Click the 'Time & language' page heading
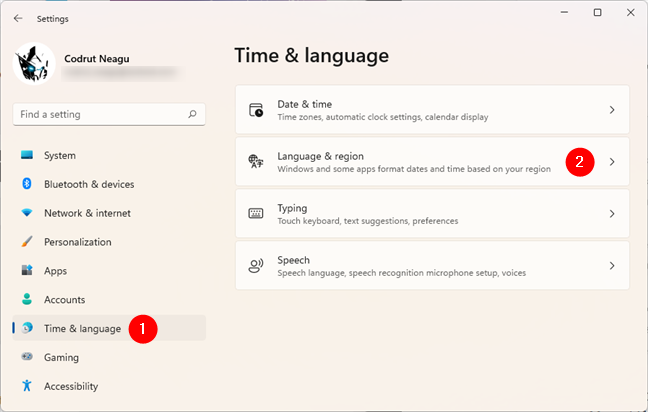This screenshot has width=648, height=412. (x=312, y=55)
